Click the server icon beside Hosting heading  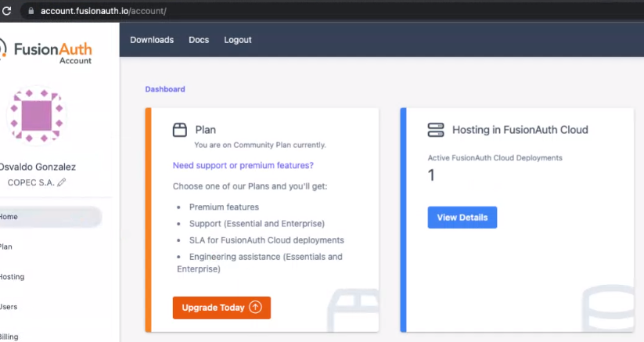click(x=436, y=130)
